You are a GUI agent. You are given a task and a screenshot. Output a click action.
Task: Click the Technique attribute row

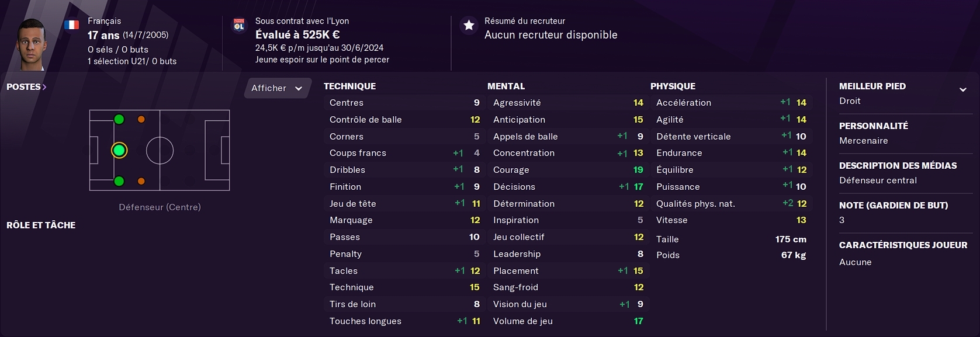point(404,287)
